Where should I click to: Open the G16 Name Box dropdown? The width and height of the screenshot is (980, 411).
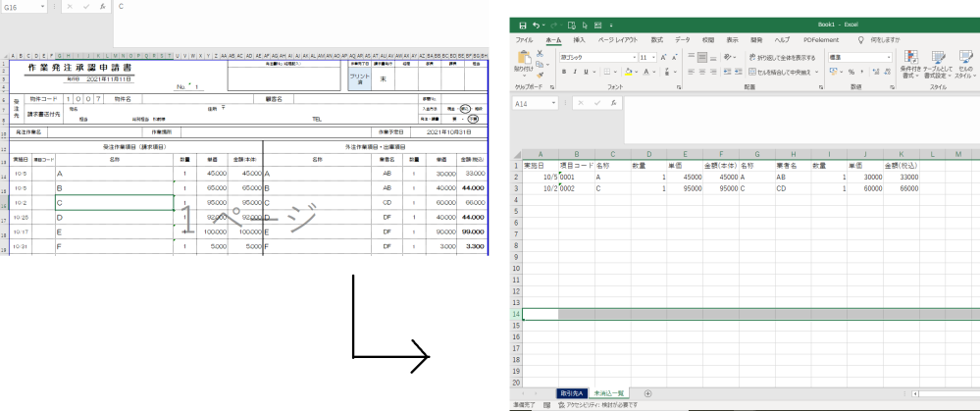pyautogui.click(x=43, y=6)
